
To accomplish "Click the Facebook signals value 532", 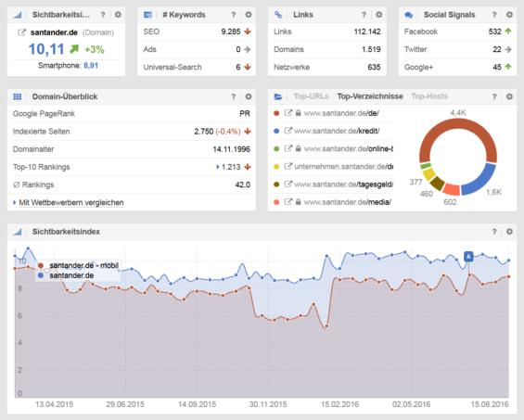I will [494, 32].
